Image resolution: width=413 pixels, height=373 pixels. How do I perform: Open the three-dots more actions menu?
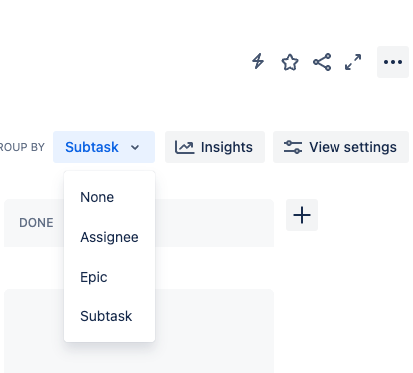(x=393, y=62)
